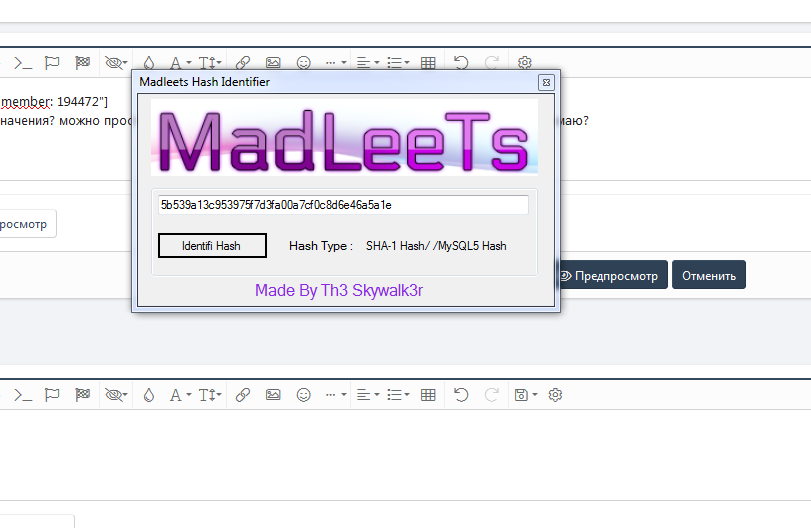Open list dropdown in upper toolbar
811x528 pixels.
(x=398, y=63)
